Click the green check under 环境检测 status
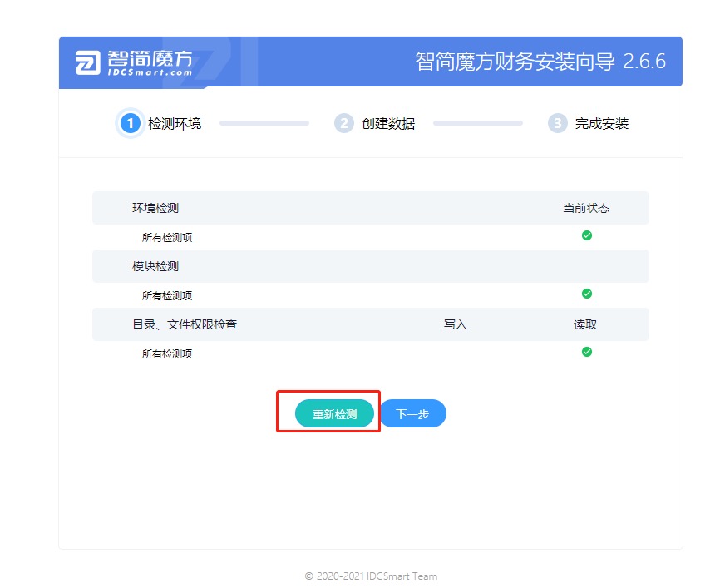 click(x=587, y=235)
